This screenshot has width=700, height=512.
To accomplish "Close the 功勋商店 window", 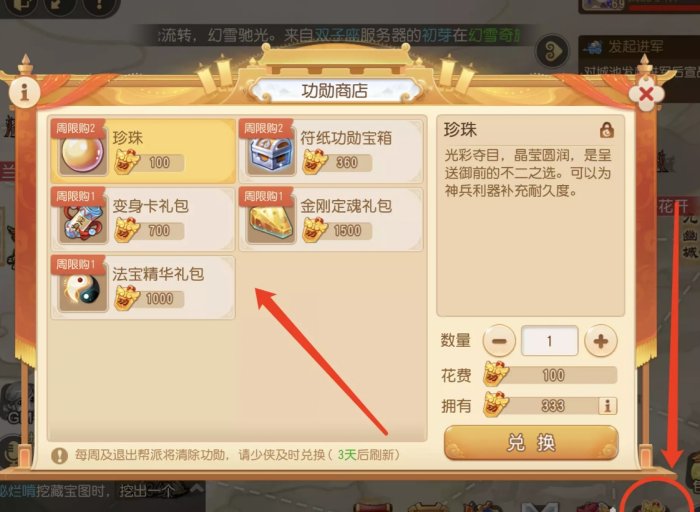I will point(646,94).
